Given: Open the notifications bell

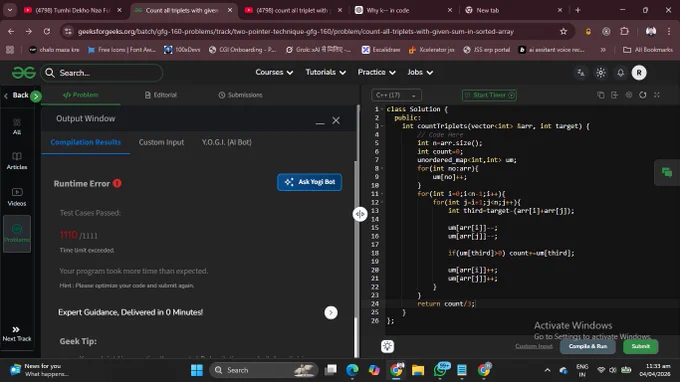Looking at the screenshot, I should pos(621,73).
